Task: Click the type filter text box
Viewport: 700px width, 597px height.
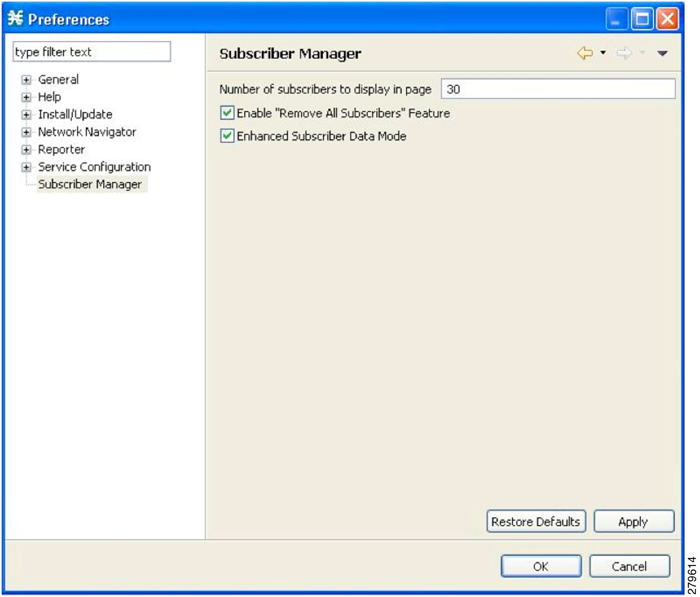Action: coord(92,52)
